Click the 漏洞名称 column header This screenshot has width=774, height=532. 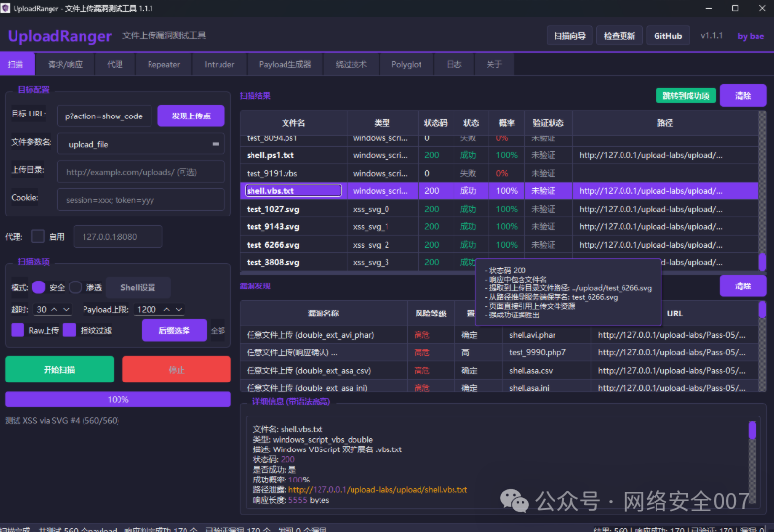click(x=323, y=313)
